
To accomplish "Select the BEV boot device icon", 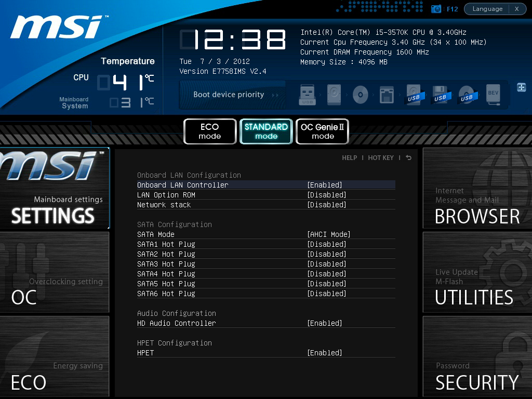I will tap(493, 95).
